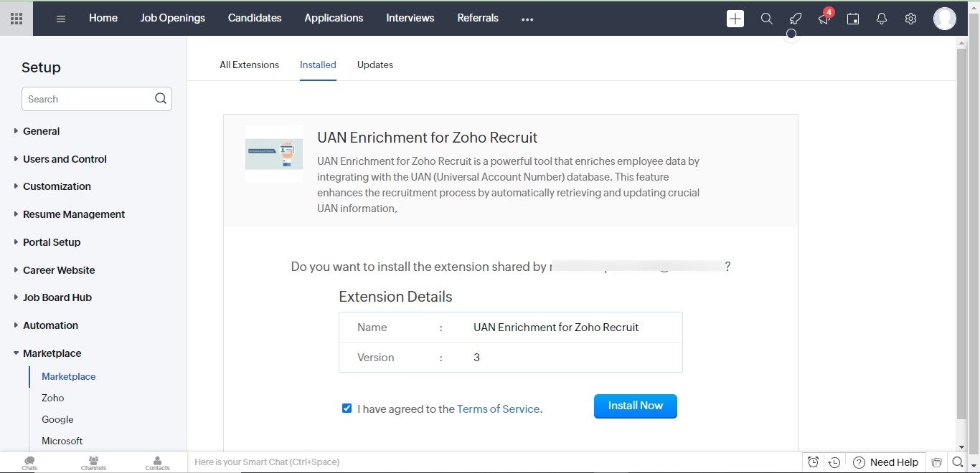Open announcements megaphone with 4 badge
This screenshot has width=980, height=473.
click(x=824, y=19)
